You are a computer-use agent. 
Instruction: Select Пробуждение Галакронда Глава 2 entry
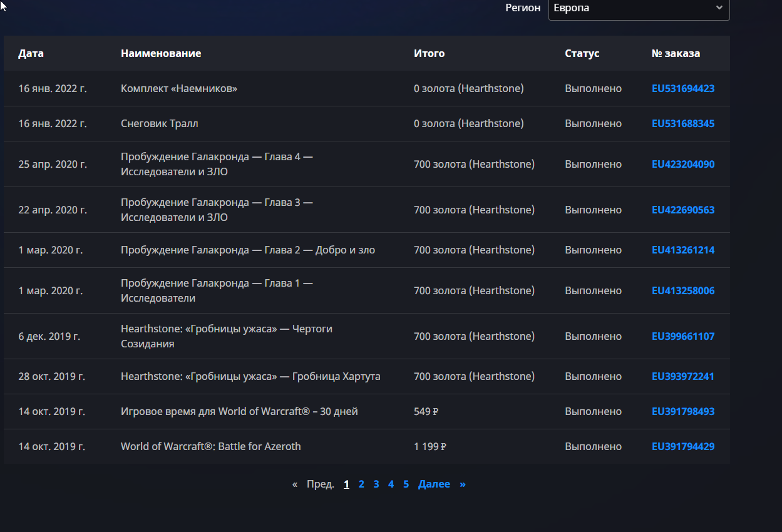coord(248,250)
